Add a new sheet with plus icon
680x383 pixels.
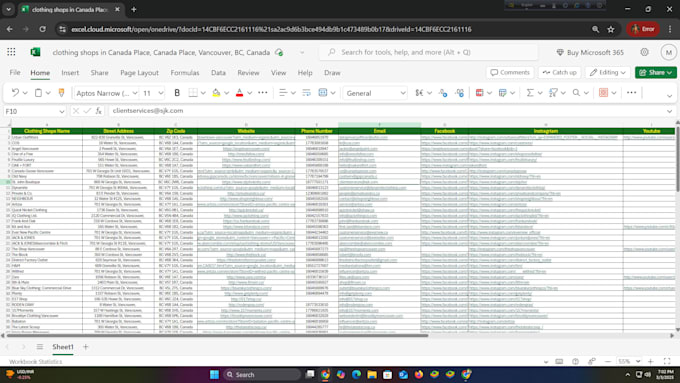(x=85, y=347)
